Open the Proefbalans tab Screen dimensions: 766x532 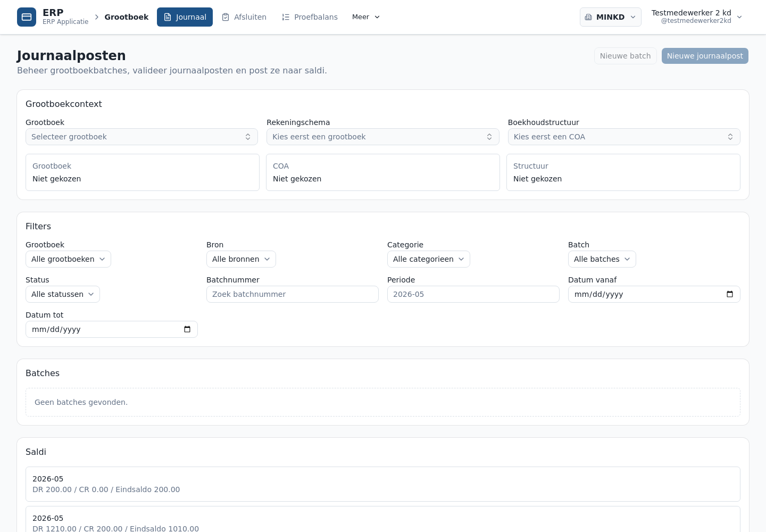(x=310, y=17)
